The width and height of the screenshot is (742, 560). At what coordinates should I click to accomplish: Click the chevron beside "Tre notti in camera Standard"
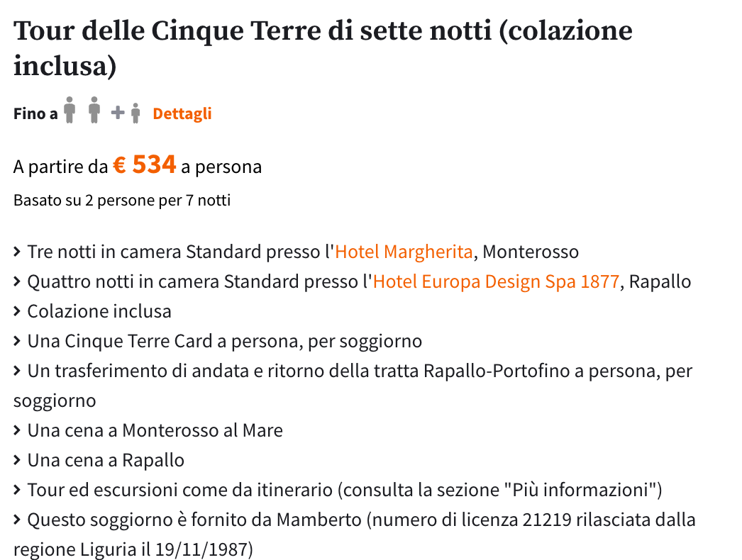(x=18, y=252)
